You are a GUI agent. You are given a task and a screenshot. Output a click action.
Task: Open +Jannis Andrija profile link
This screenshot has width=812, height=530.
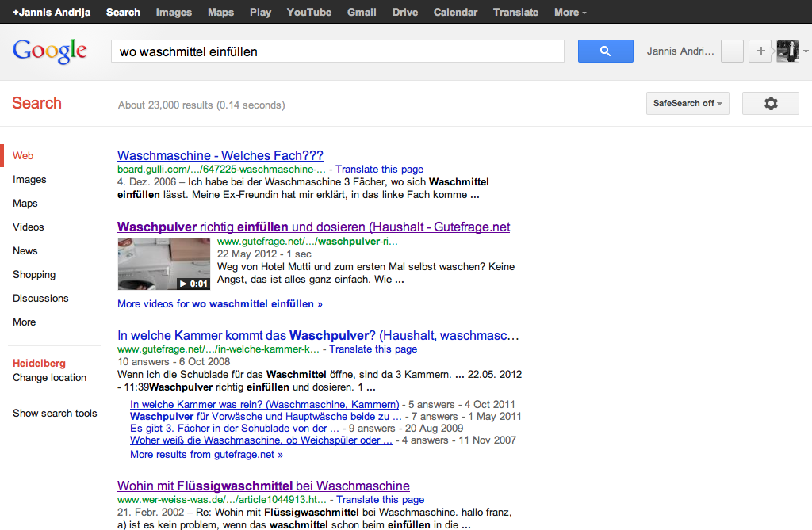coord(52,12)
